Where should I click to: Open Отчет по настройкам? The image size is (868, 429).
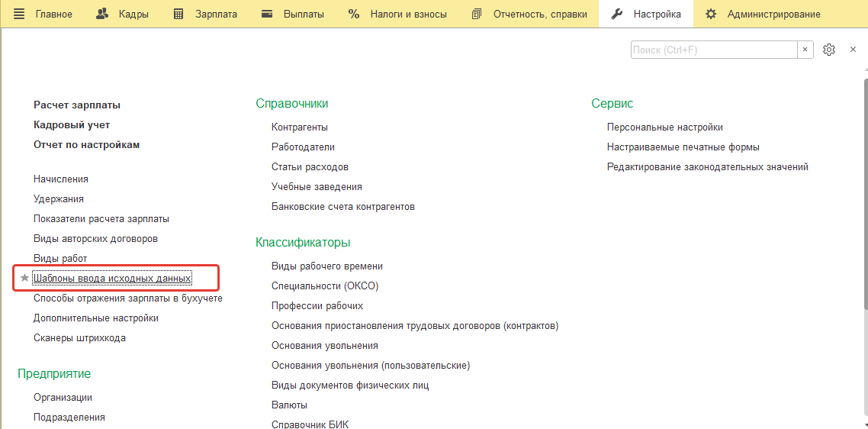[x=86, y=145]
